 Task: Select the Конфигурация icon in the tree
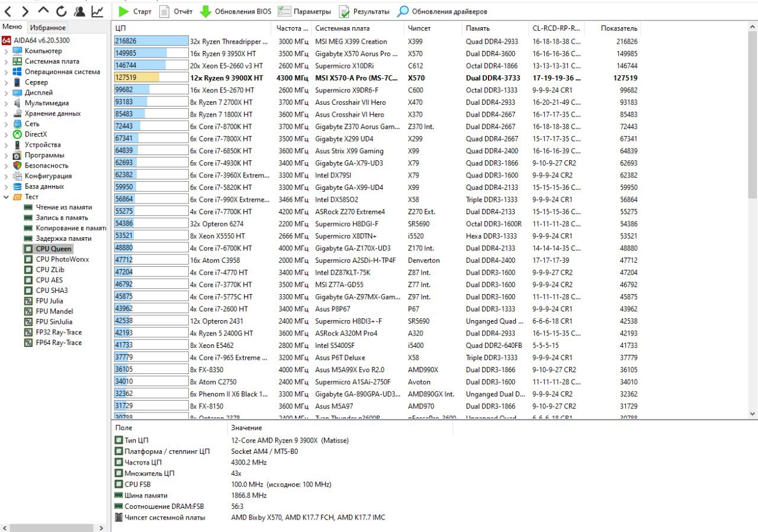tap(18, 176)
